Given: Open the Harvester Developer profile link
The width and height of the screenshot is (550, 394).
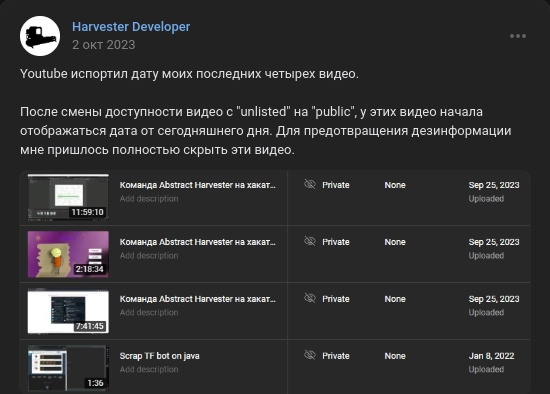Looking at the screenshot, I should click(x=131, y=27).
